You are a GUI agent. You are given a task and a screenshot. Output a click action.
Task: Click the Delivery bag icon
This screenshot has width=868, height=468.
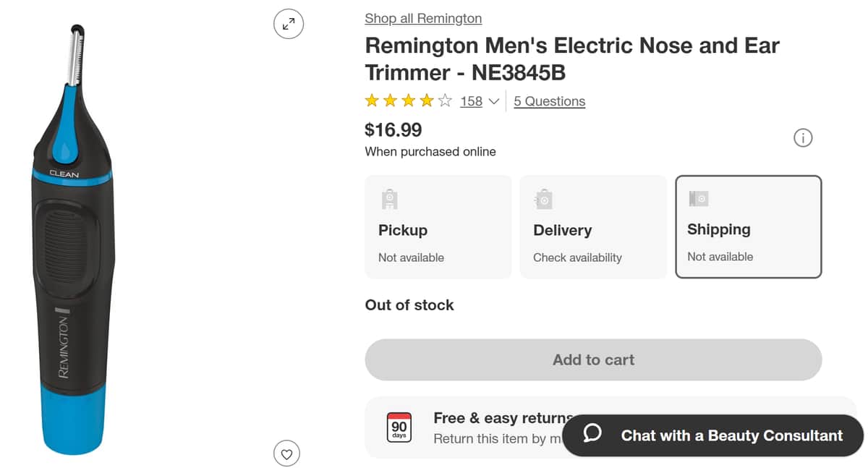(543, 199)
